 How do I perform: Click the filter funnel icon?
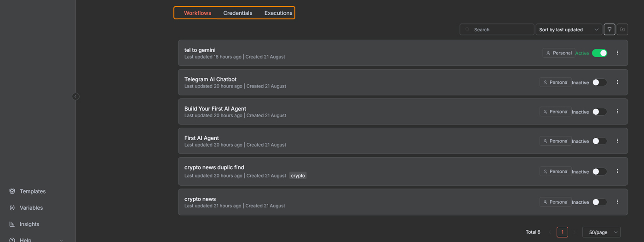coord(609,30)
